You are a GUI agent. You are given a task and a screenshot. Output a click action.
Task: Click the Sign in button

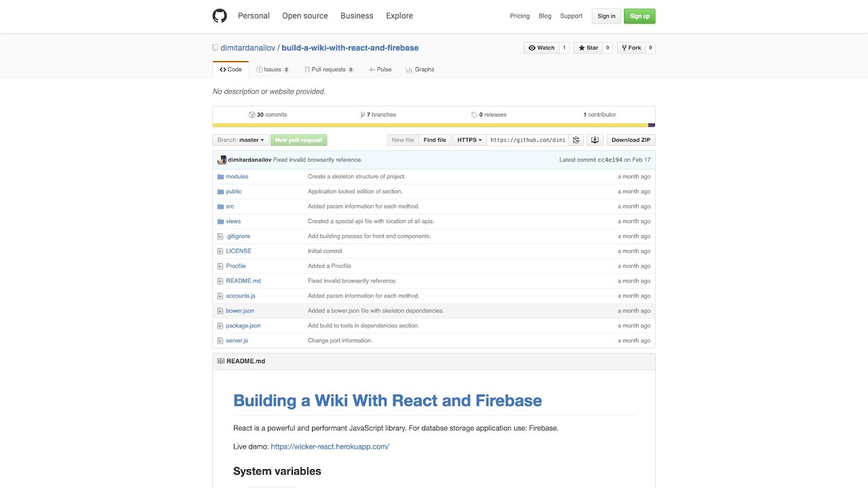606,16
